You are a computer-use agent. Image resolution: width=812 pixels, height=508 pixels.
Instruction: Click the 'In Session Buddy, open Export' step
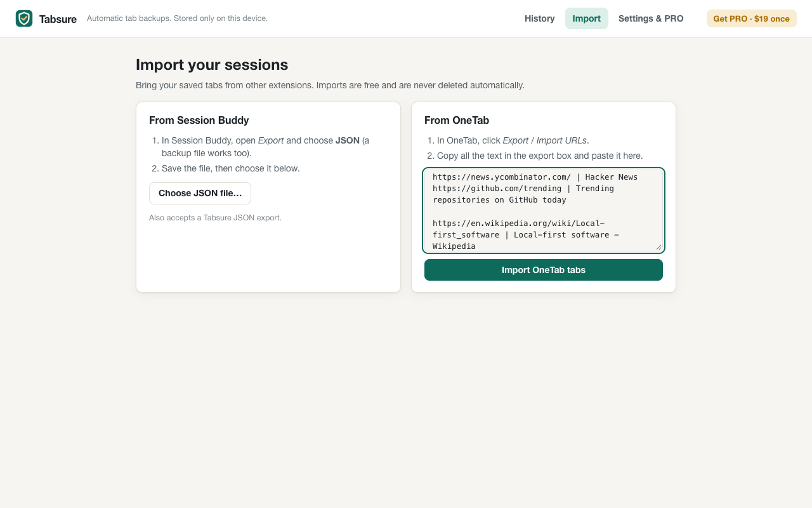point(266,147)
